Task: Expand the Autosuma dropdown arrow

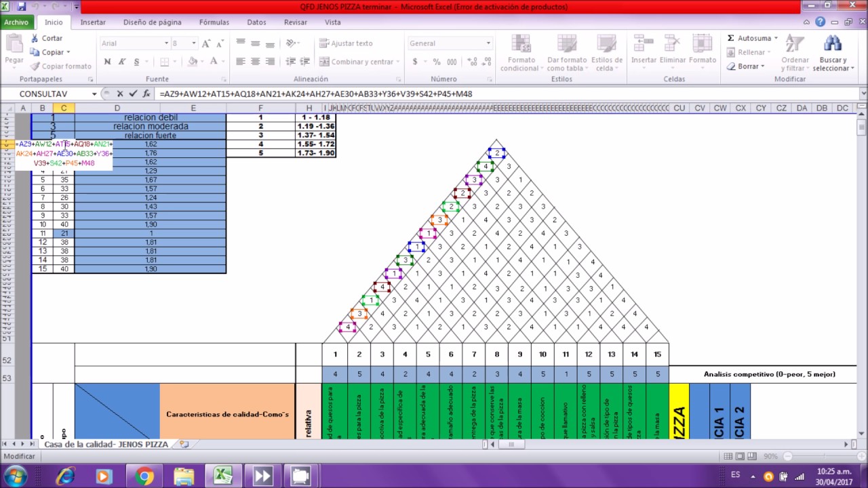Action: tap(776, 38)
